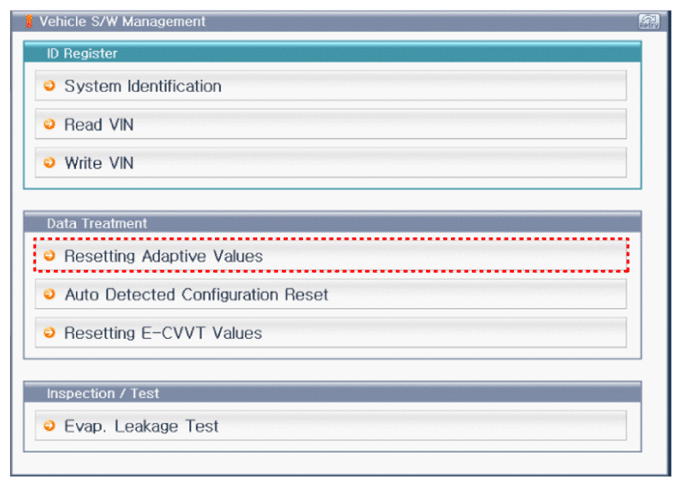Screen dimensions: 681x486
Task: Click the Data Treatment section header
Action: pos(97,223)
